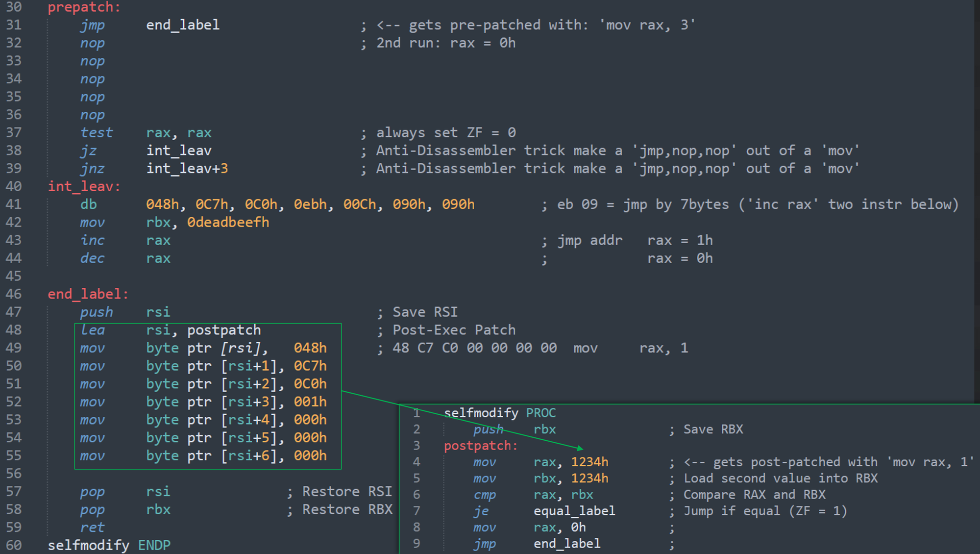Click selfmodify PROC in the inset panel
This screenshot has height=554, width=980.
click(x=500, y=413)
